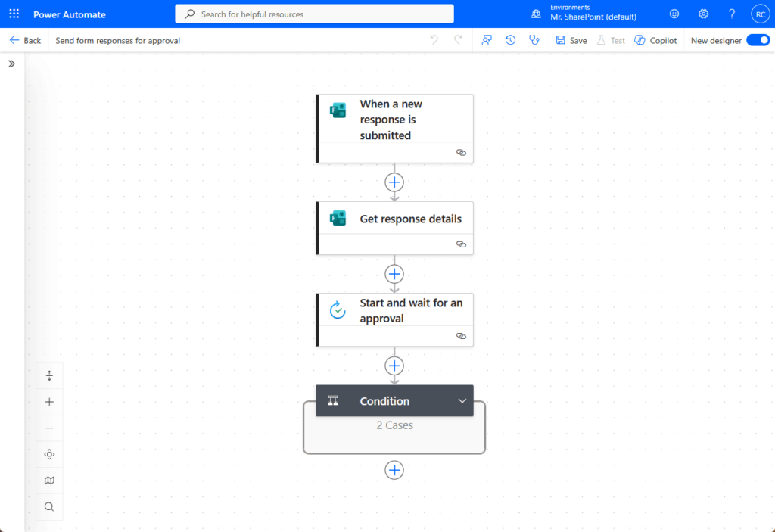Viewport: 775px width, 532px height.
Task: Expand the left panel with double chevron
Action: [x=11, y=64]
